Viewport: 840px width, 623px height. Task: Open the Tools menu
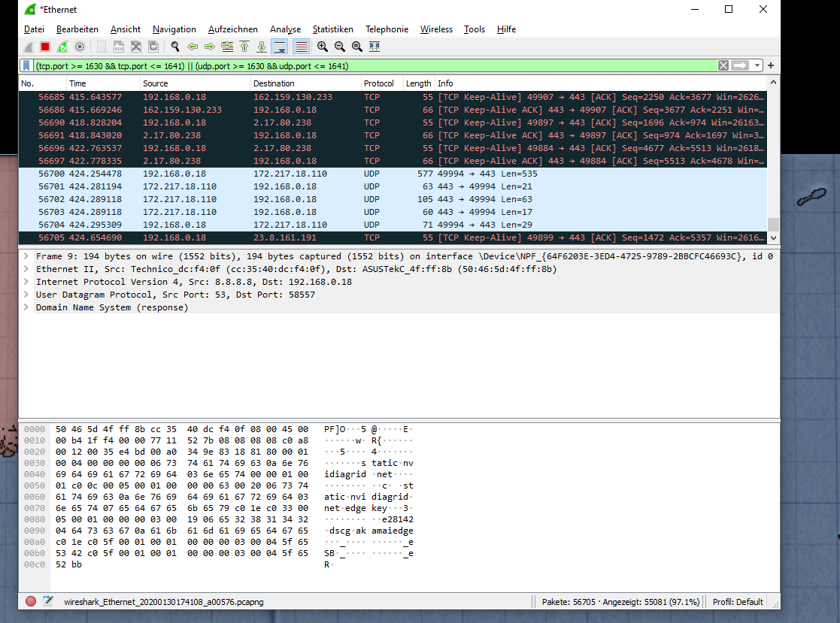pos(474,29)
